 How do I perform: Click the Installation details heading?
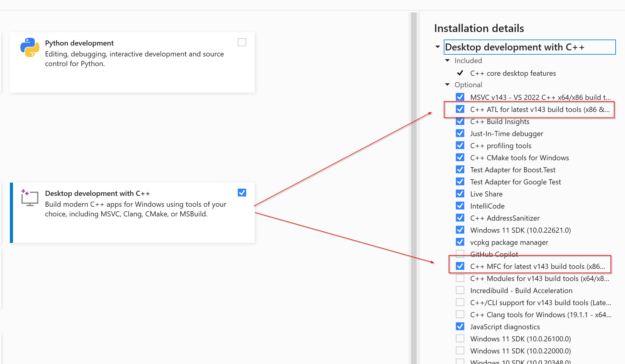tap(479, 28)
